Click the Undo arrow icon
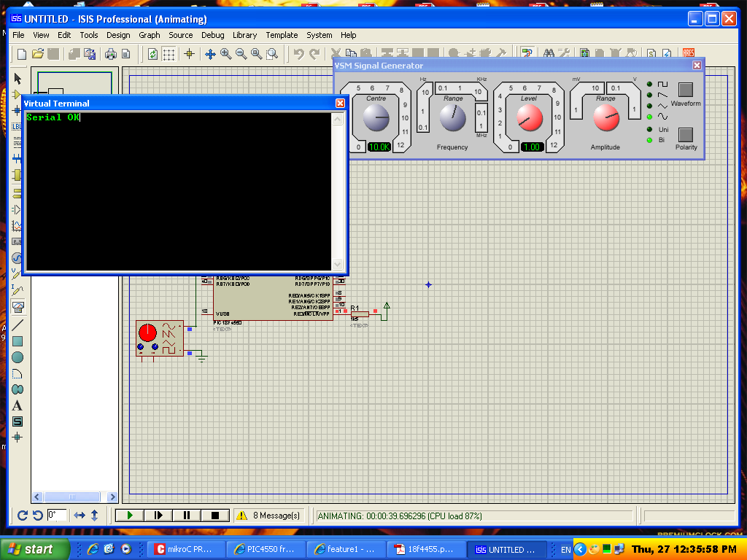Image resolution: width=747 pixels, height=560 pixels. [298, 54]
